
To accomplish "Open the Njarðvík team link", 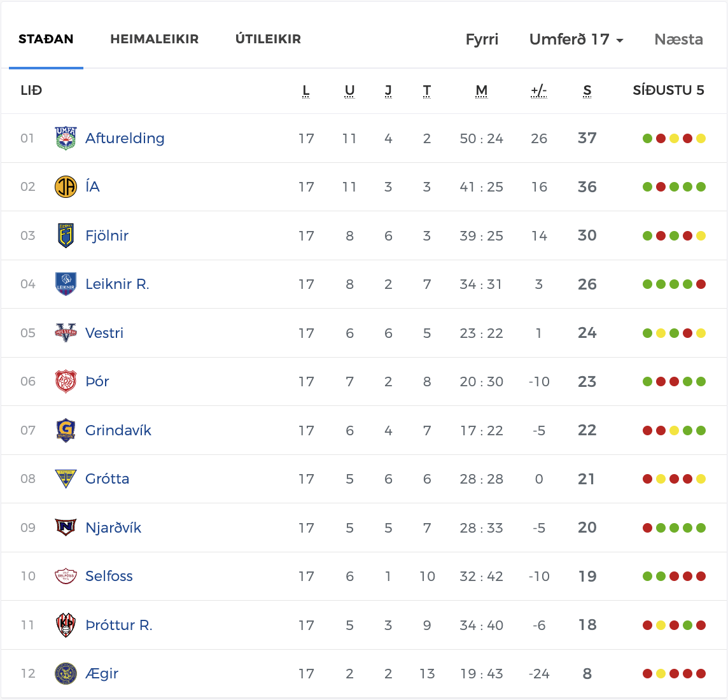I will pyautogui.click(x=113, y=528).
